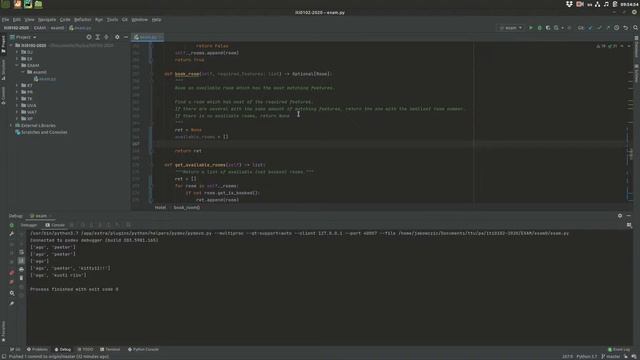Viewport: 640px width, 360px height.
Task: Hide the Project panel minus button
Action: (126, 37)
